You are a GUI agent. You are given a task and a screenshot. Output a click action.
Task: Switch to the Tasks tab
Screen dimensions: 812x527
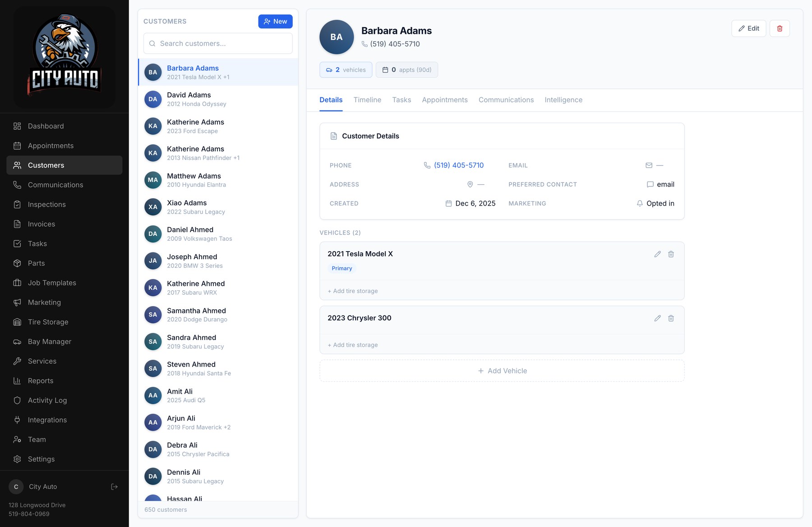[401, 100]
